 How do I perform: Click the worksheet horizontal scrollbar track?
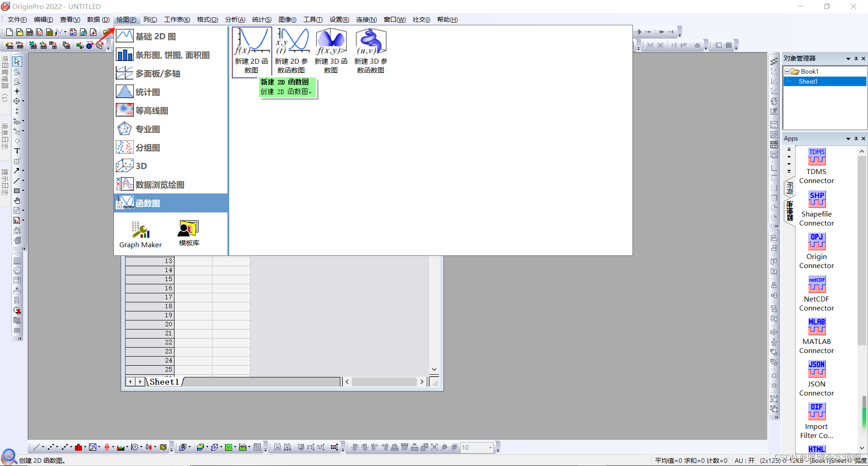tap(384, 382)
